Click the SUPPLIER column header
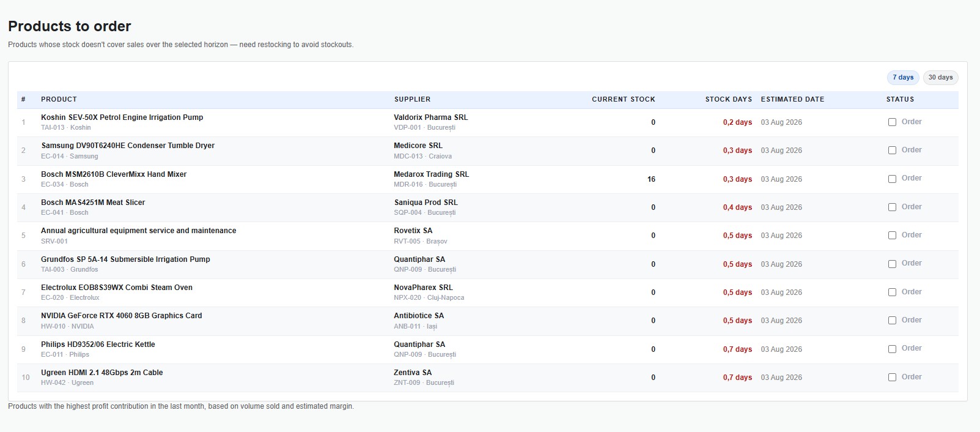Image resolution: width=980 pixels, height=432 pixels. click(412, 99)
